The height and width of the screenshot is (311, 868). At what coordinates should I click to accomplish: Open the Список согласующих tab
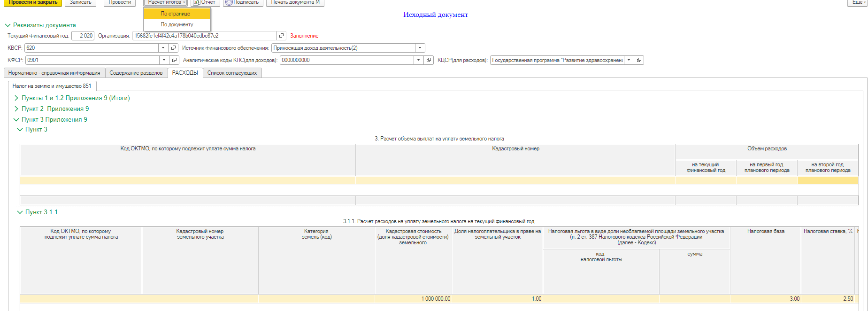pyautogui.click(x=232, y=73)
